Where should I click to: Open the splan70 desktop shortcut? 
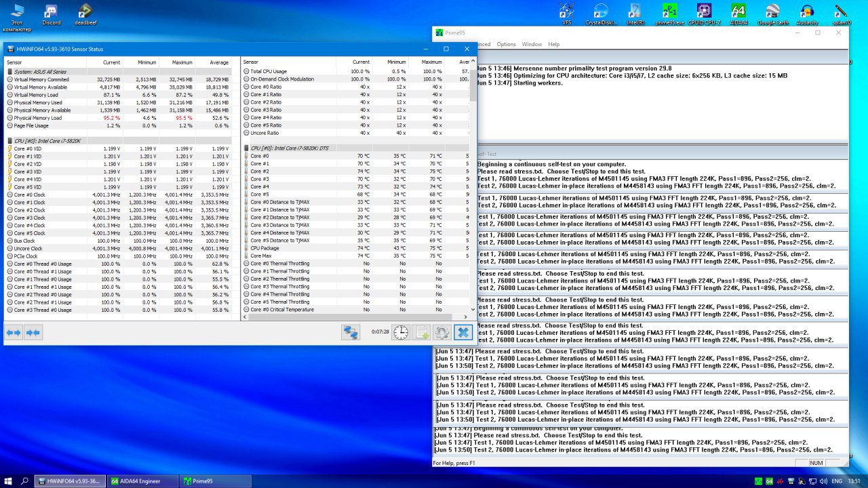click(841, 14)
